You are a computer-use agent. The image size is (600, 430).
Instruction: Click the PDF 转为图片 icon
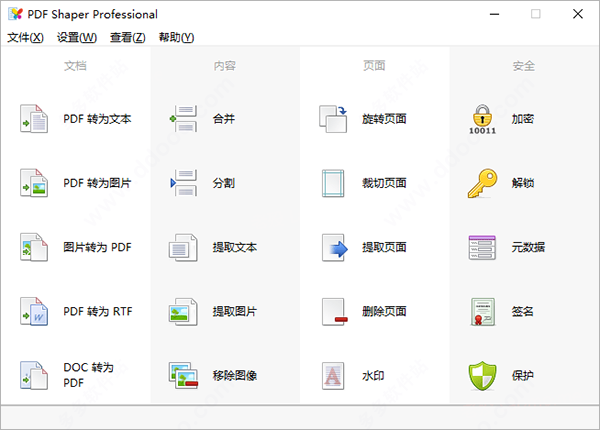(34, 183)
